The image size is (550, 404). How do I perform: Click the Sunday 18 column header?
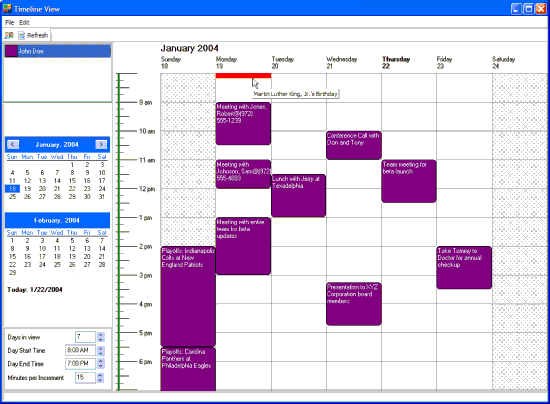pos(171,62)
